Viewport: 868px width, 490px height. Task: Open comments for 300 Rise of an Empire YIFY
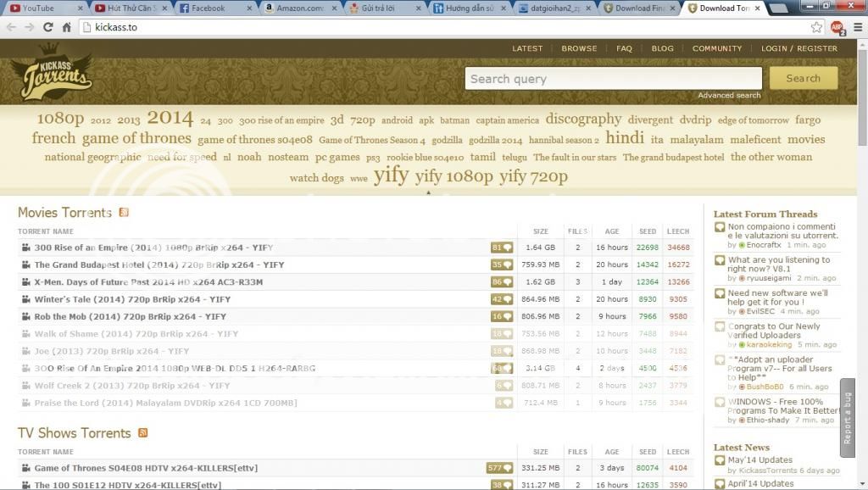tap(502, 248)
